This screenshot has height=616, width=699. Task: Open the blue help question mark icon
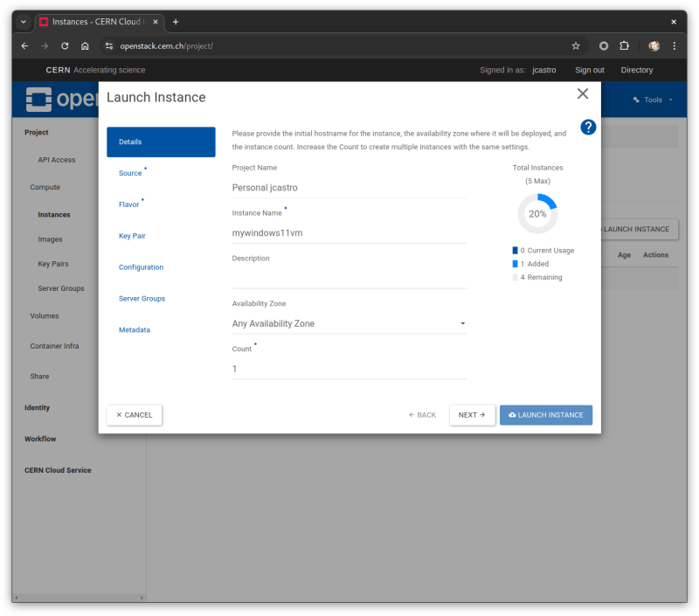[x=587, y=128]
